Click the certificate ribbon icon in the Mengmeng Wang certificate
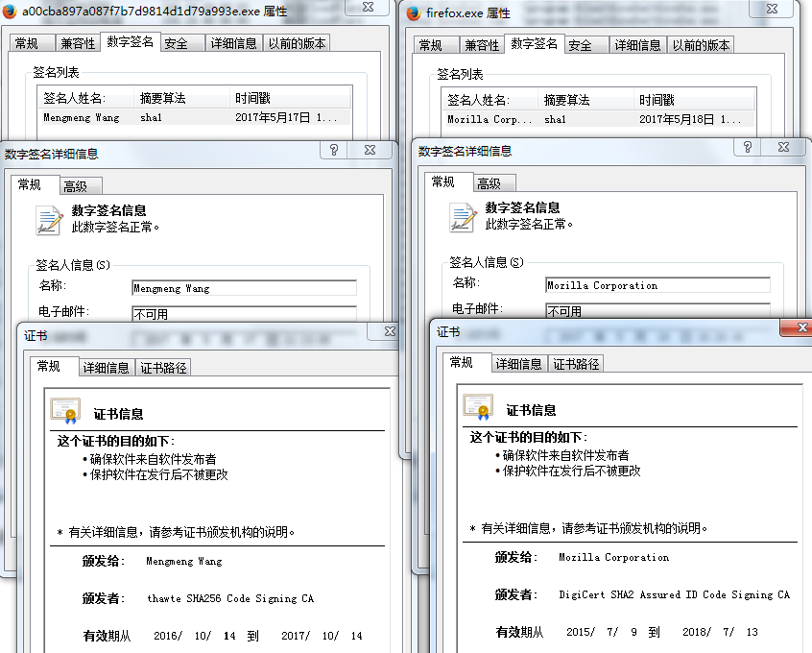The width and height of the screenshot is (812, 653). [x=66, y=411]
